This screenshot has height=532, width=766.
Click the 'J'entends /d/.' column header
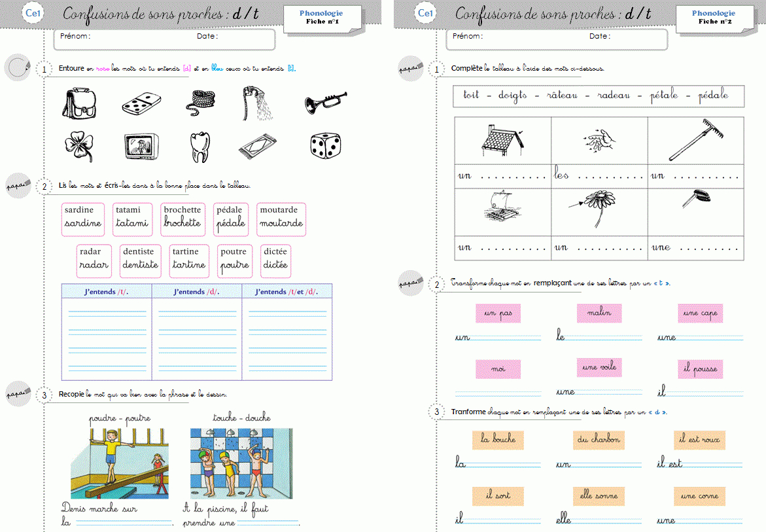click(197, 292)
